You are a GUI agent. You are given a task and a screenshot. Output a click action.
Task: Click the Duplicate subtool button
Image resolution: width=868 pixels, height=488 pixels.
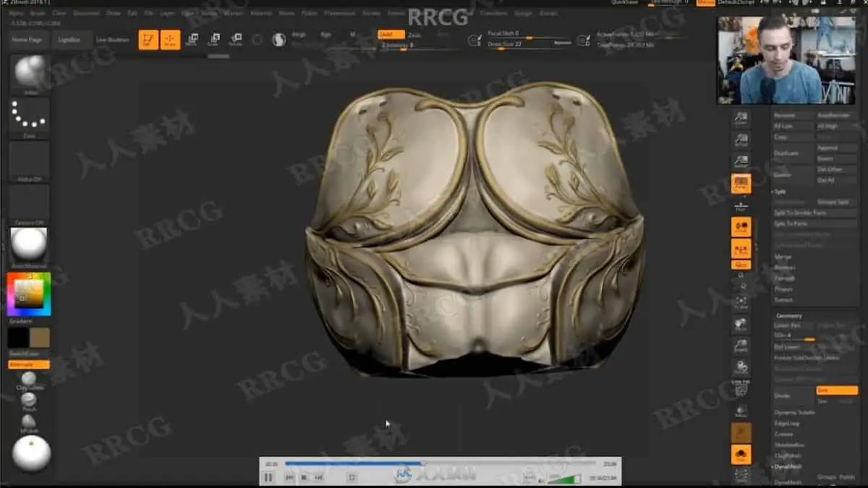tap(793, 153)
